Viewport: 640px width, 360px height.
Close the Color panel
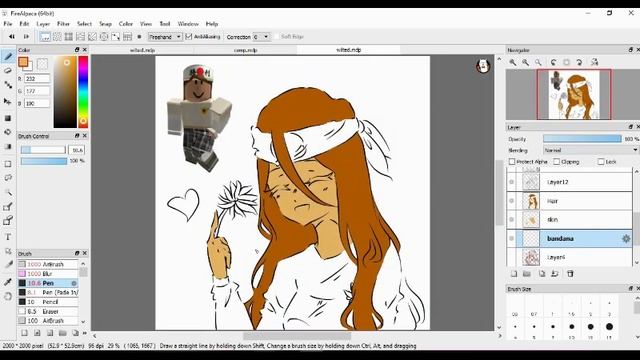pos(85,50)
